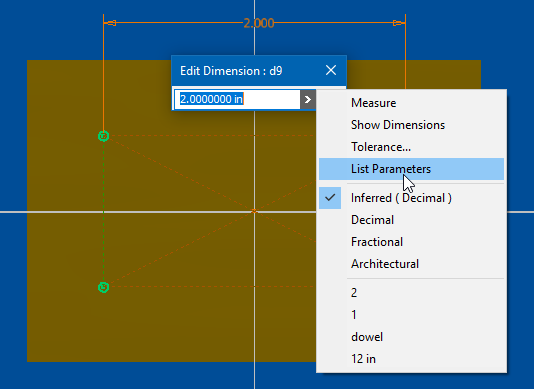The width and height of the screenshot is (534, 389).
Task: Pick recent value 2 from list
Action: click(x=411, y=293)
